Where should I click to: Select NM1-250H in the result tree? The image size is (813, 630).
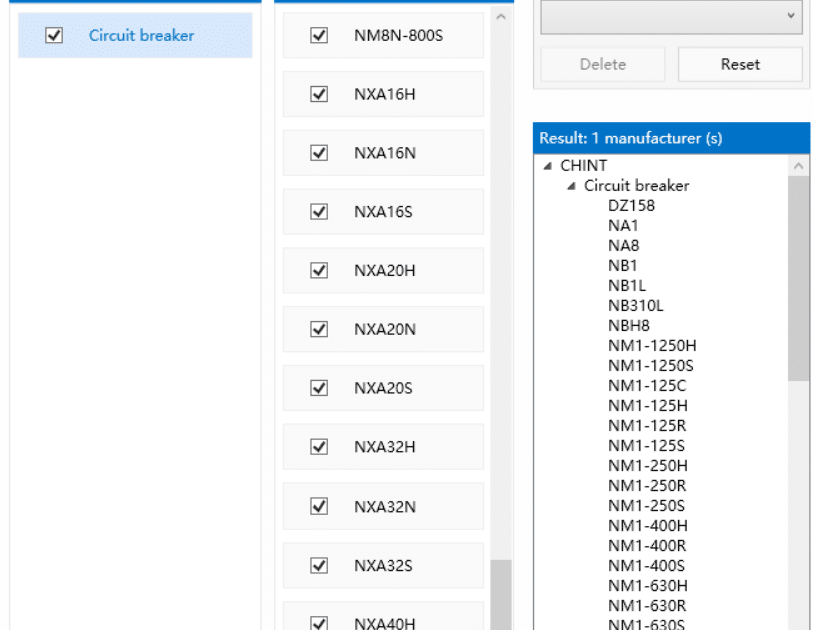[648, 466]
